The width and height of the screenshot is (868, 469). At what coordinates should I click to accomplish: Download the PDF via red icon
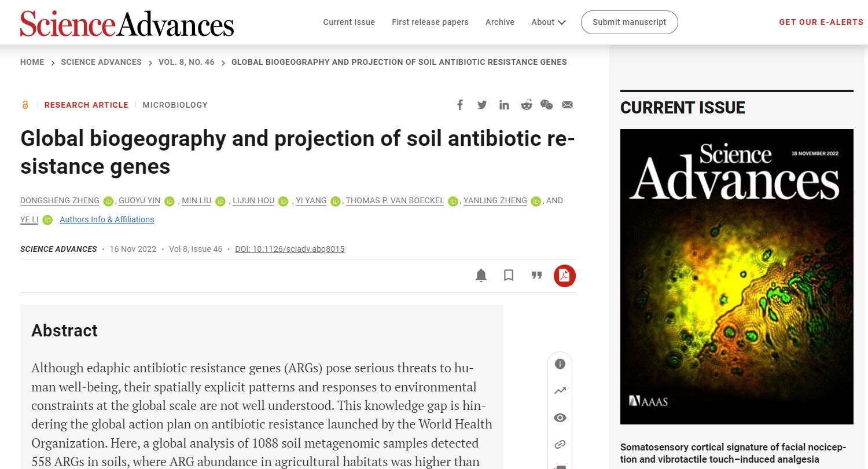pyautogui.click(x=564, y=276)
